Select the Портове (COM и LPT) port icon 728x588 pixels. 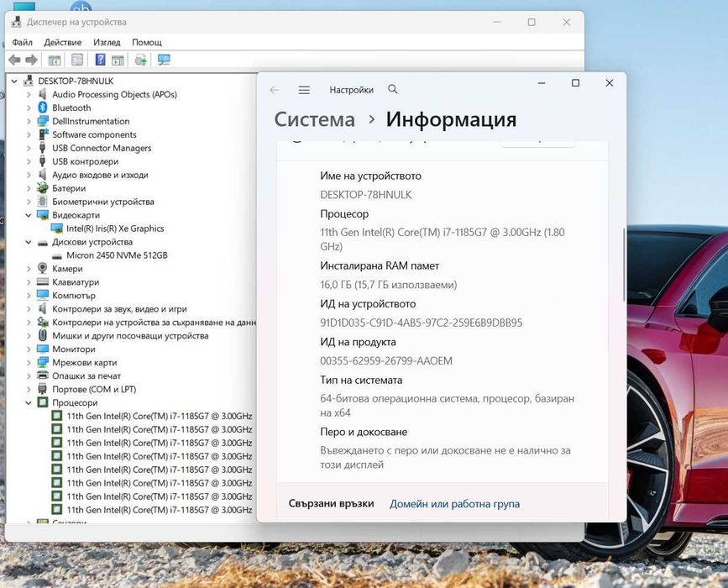tap(43, 389)
